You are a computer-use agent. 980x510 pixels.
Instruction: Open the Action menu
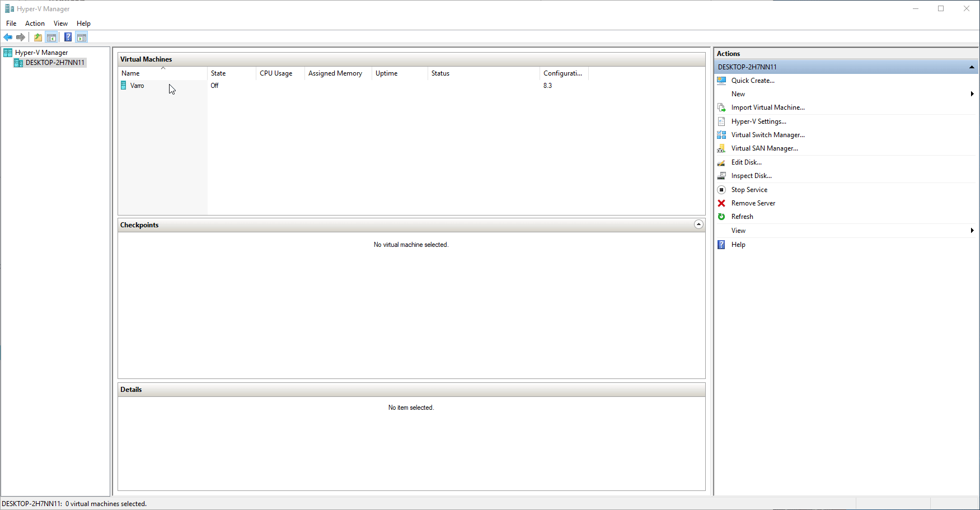pyautogui.click(x=35, y=24)
